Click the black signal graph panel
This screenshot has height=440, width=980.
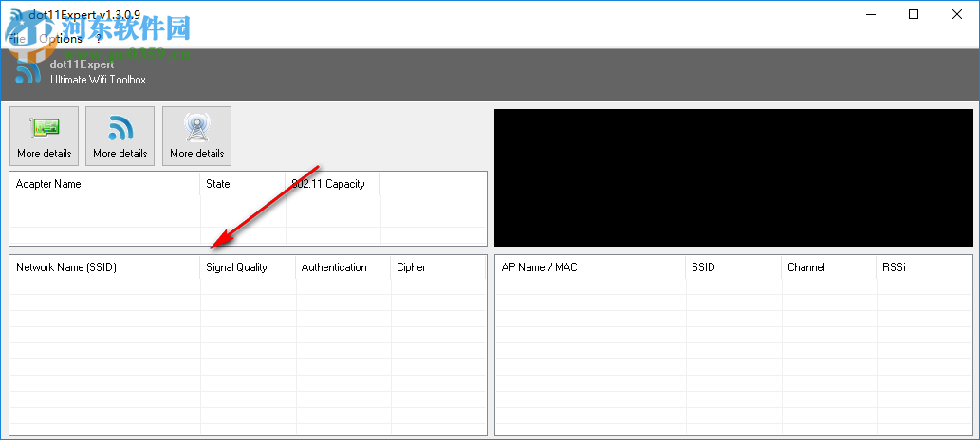(x=733, y=177)
